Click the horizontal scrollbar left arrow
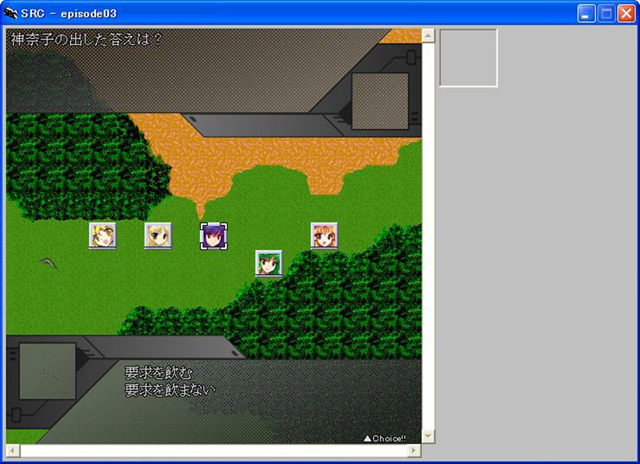The image size is (640, 464). click(13, 451)
